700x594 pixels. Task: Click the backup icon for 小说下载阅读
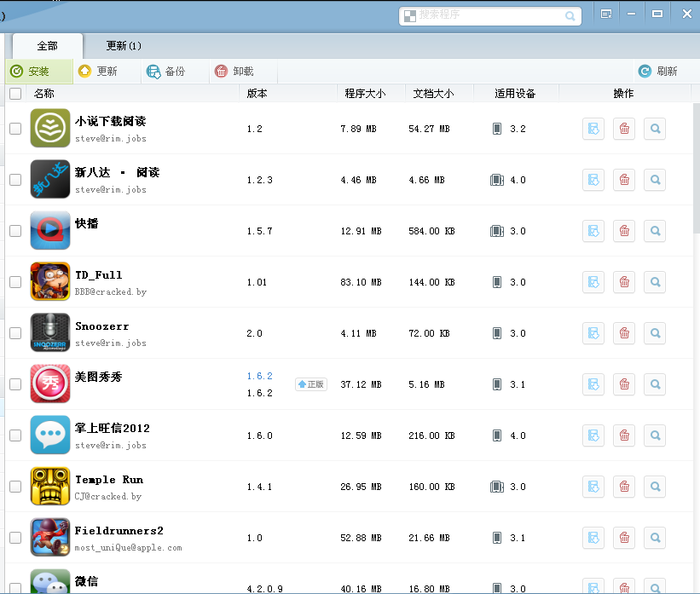point(593,129)
